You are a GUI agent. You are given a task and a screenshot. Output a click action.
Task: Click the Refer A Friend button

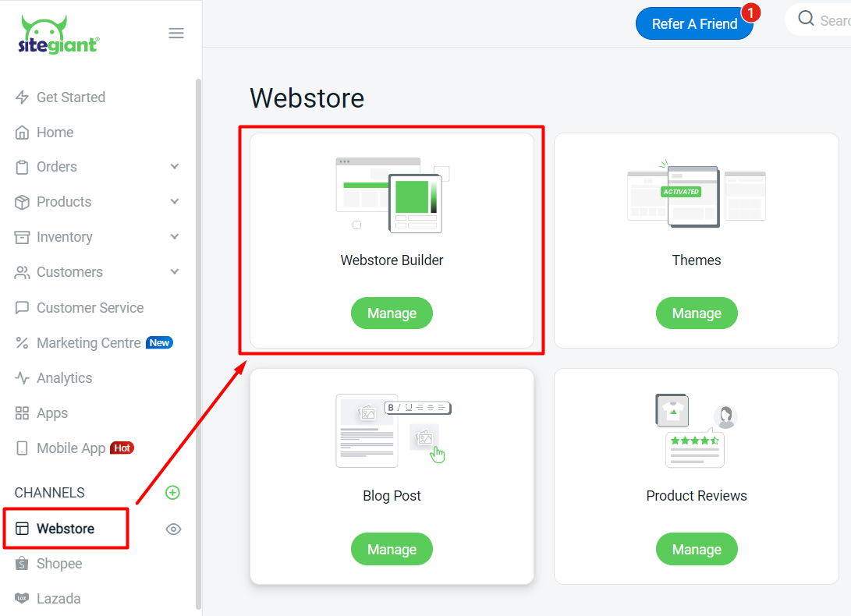[x=694, y=23]
